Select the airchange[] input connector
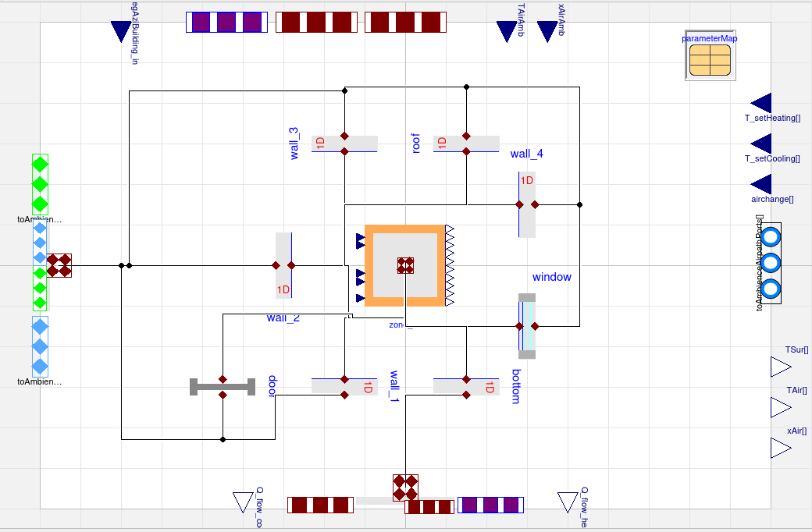Screen dimensions: 812x532 (x=760, y=184)
